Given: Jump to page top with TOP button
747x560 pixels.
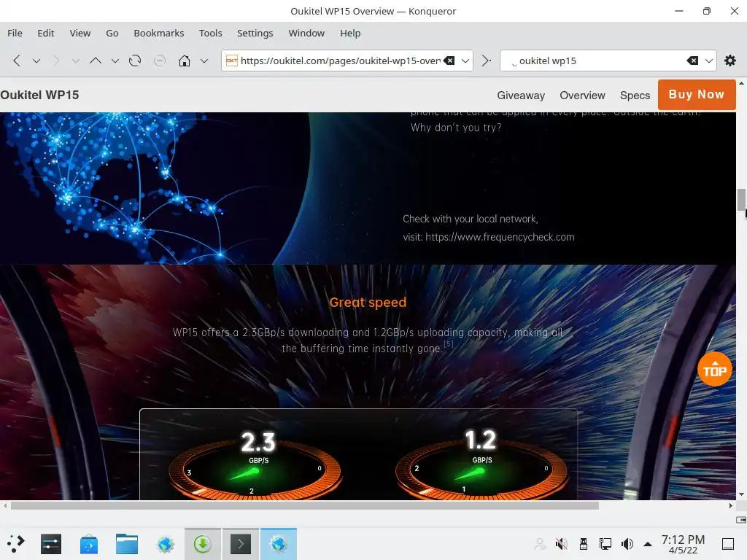Looking at the screenshot, I should (715, 369).
